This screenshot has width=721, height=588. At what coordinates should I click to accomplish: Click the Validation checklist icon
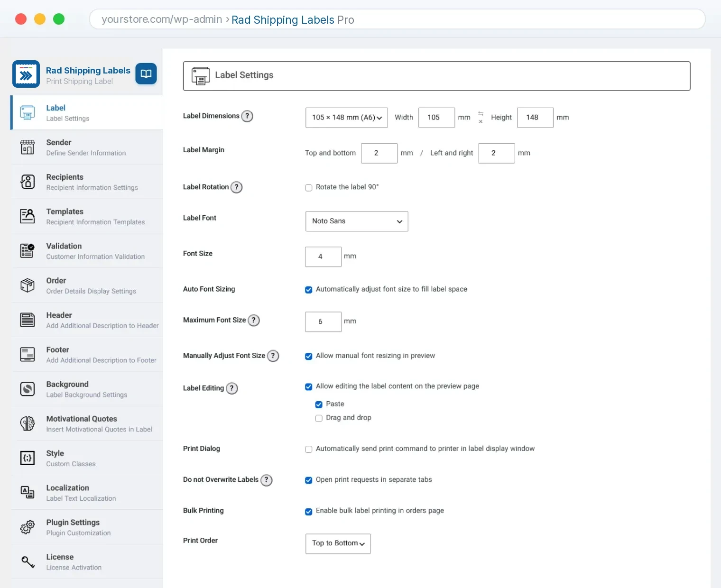(x=28, y=250)
